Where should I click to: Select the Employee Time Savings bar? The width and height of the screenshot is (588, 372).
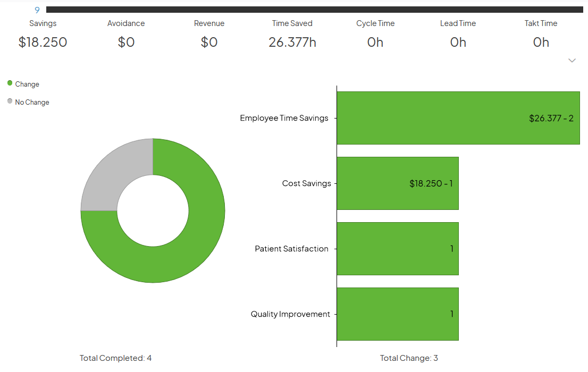(x=457, y=117)
